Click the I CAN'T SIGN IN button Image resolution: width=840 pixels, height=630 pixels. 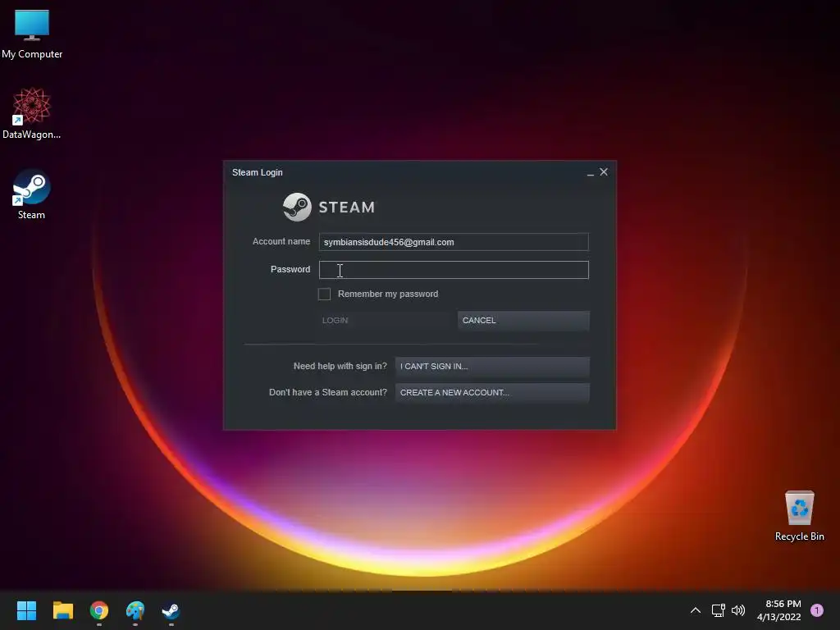point(492,367)
